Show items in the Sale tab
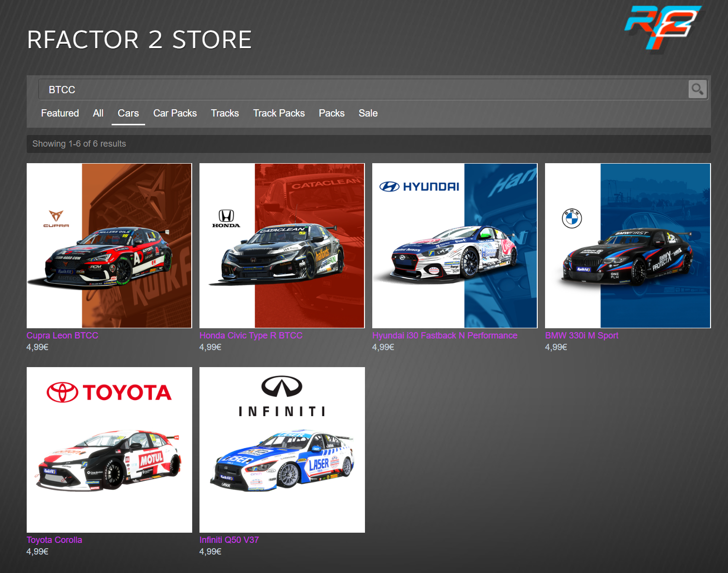This screenshot has width=728, height=573. [x=368, y=113]
